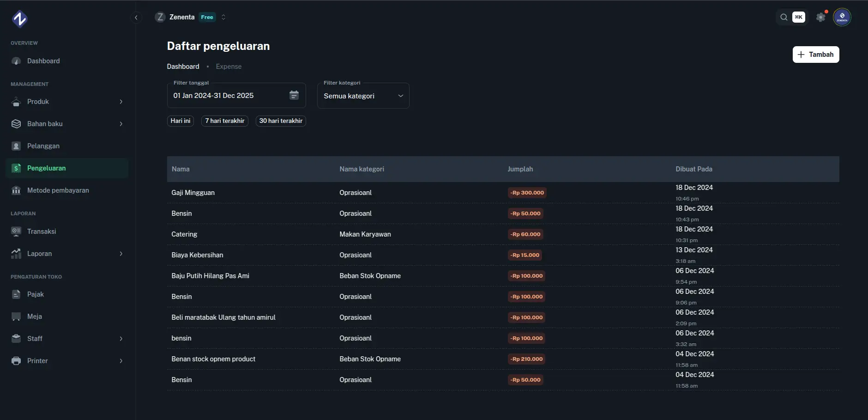The height and width of the screenshot is (420, 868).
Task: Go to the Dashboard breadcrumb link
Action: coord(183,66)
